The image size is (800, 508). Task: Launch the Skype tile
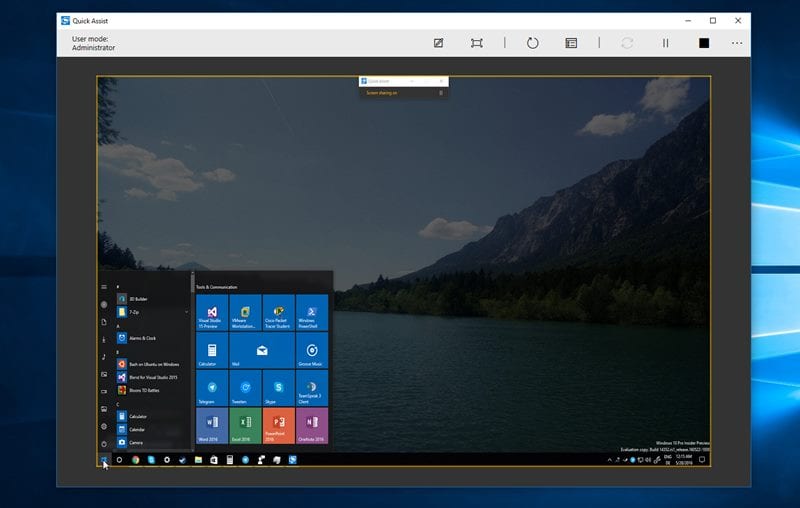(279, 388)
